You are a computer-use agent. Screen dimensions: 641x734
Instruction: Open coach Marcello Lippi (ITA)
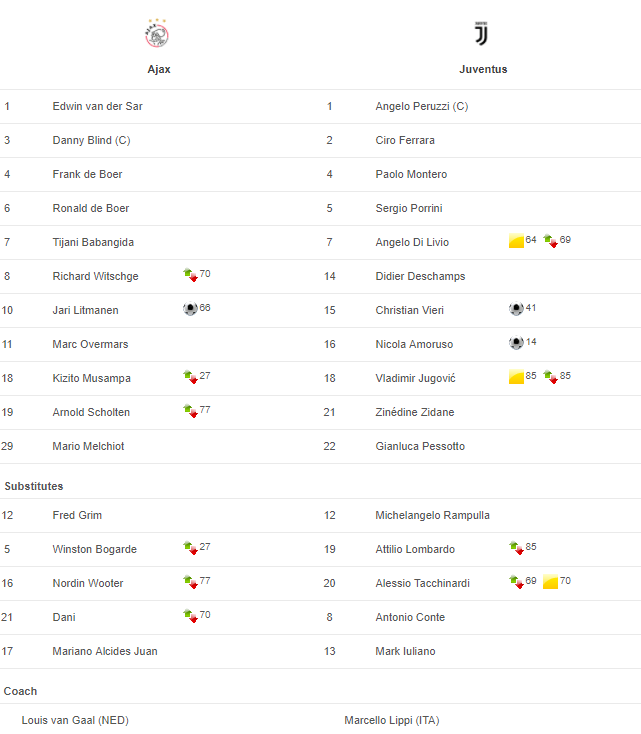pos(391,720)
